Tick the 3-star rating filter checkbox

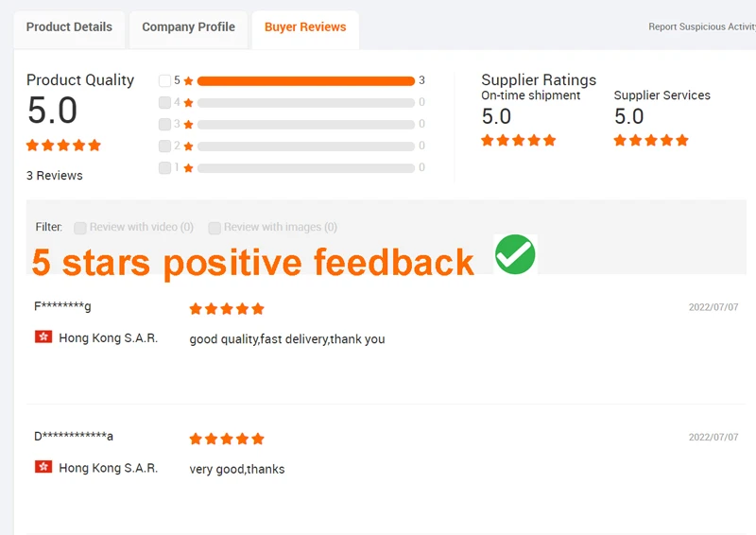[165, 125]
